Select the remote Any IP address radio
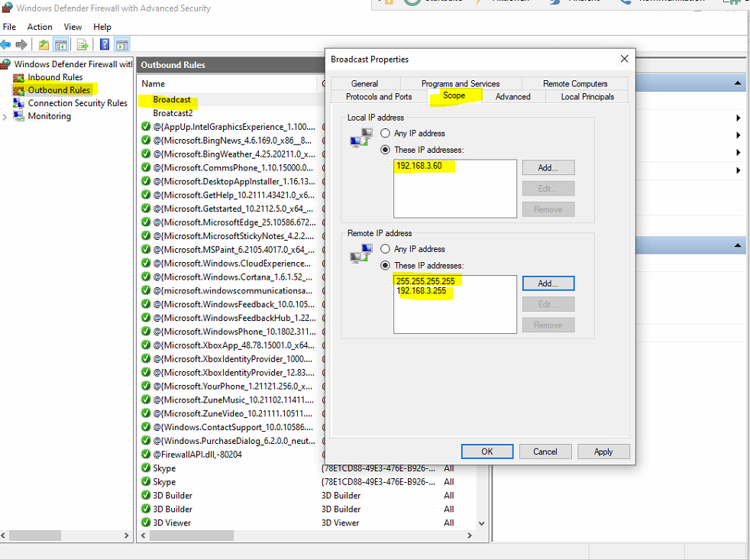This screenshot has height=560, width=750. (x=385, y=249)
